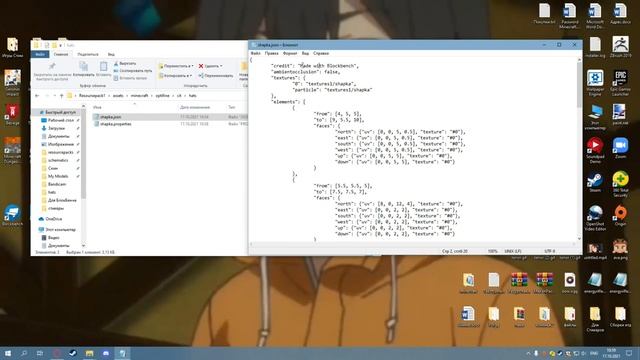Viewport: 640px width, 360px height.
Task: Click the optifine breadcrumb in address bar
Action: [x=162, y=96]
